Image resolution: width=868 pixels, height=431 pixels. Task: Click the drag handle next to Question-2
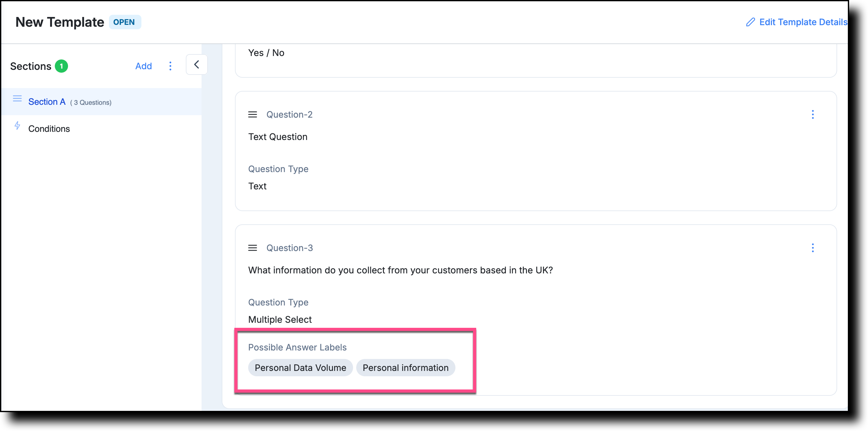[x=252, y=115]
